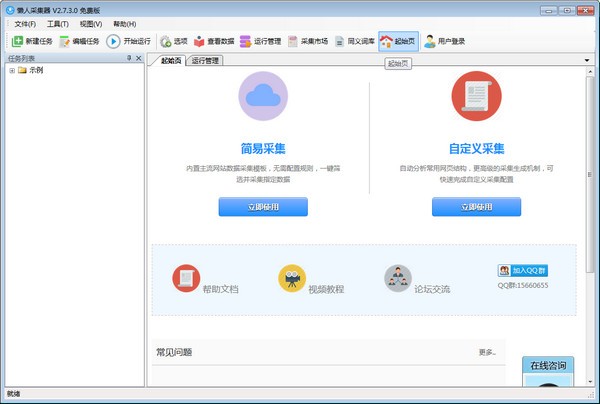Click the 新建任务 toolbar icon

point(18,41)
